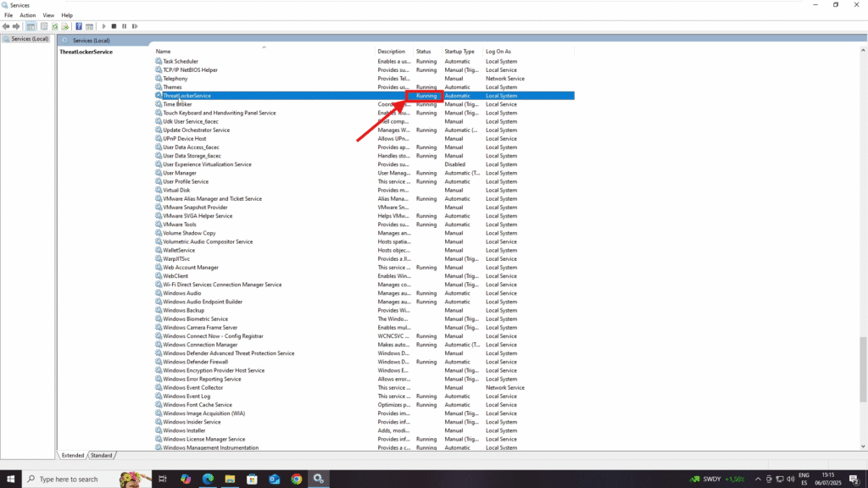Open the Properties toolbar icon

click(x=44, y=26)
